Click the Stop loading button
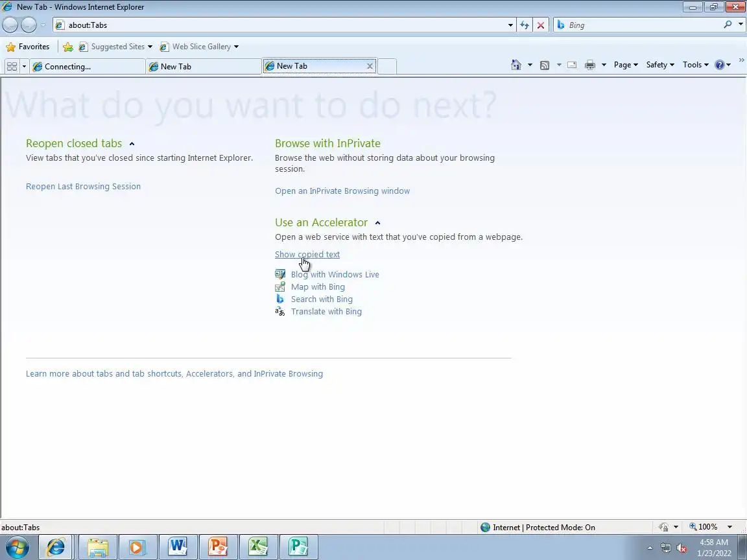The height and width of the screenshot is (560, 747). pyautogui.click(x=541, y=25)
